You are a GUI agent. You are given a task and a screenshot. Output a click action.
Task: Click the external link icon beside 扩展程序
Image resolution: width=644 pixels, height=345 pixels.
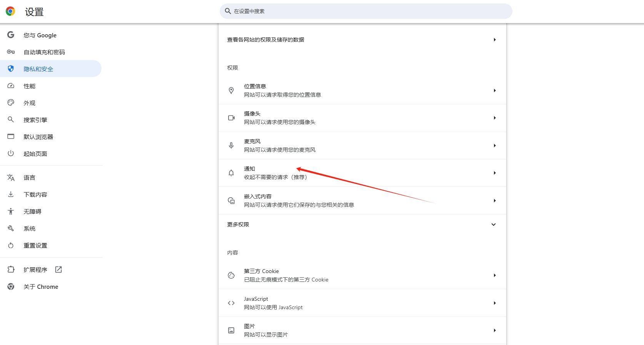tap(58, 270)
